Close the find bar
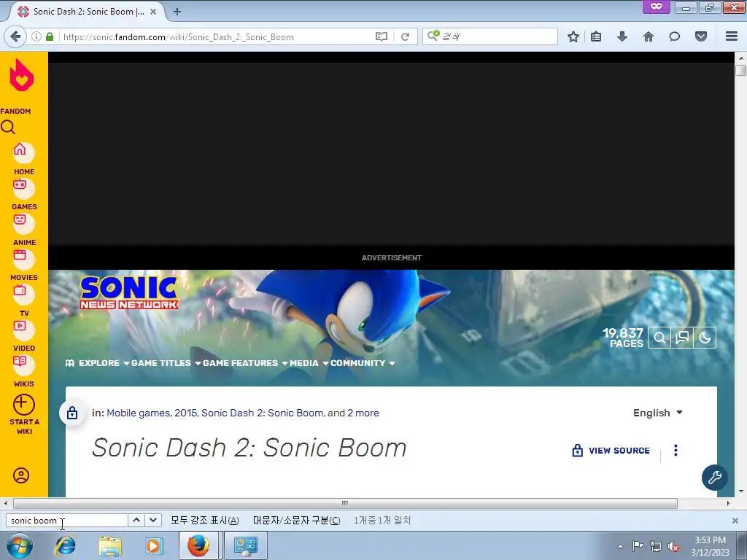This screenshot has height=560, width=747. pos(735,521)
